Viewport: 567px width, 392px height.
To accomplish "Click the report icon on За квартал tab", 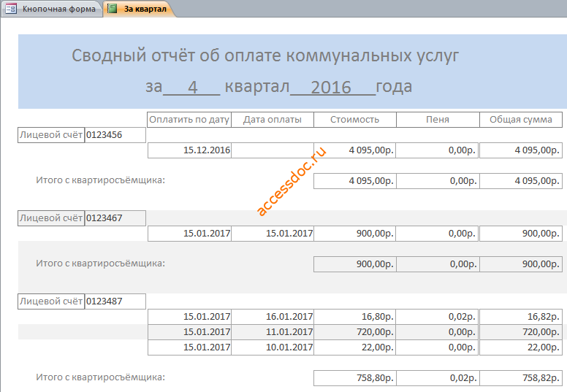I will pyautogui.click(x=113, y=9).
